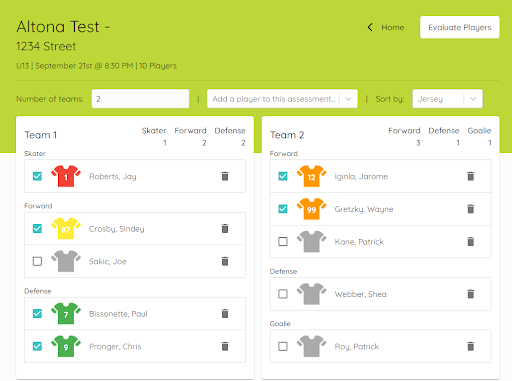Uncheck the Gretzky, Wayne checkbox

[283, 209]
